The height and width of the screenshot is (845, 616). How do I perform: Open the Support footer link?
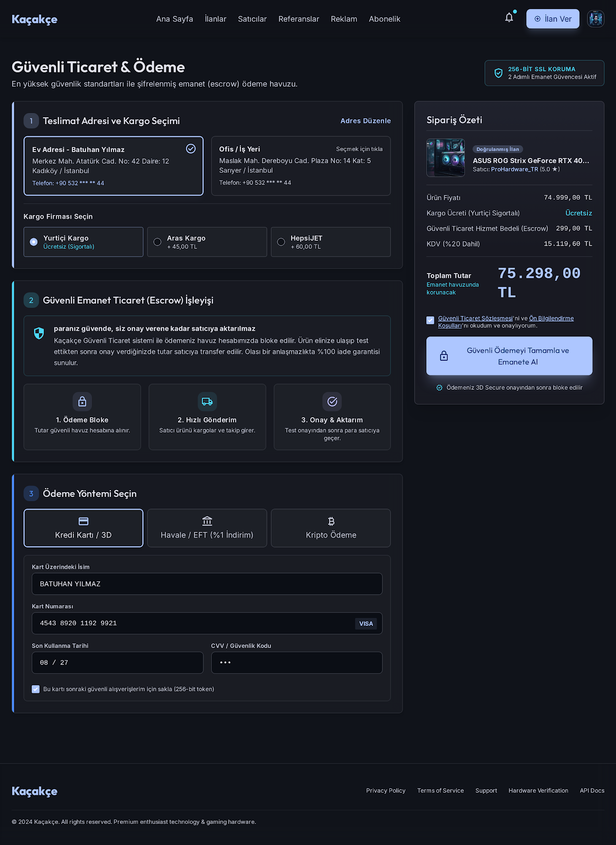point(486,791)
